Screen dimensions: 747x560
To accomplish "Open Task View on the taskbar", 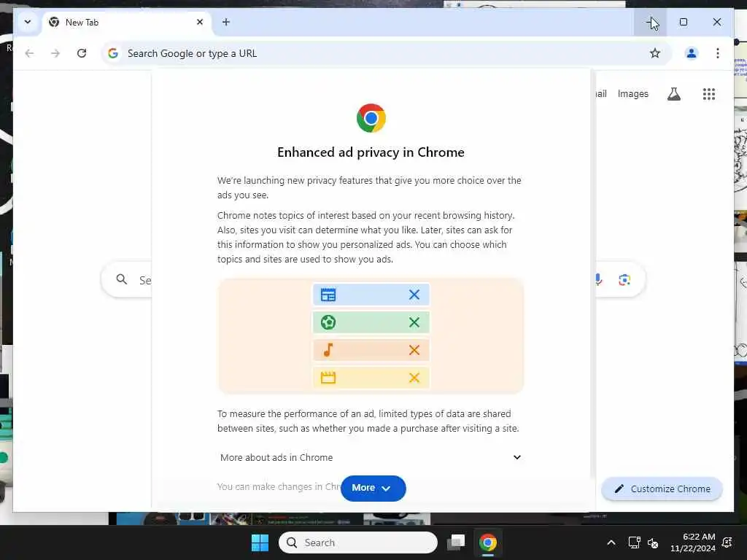I will click(456, 542).
